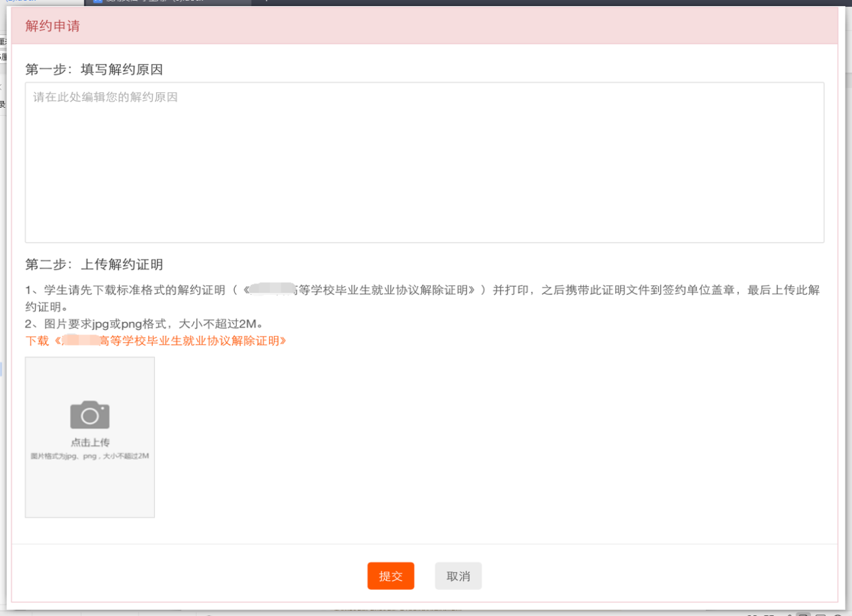Click the placeholder text 请在此处编辑您的解约原因
This screenshot has height=616, width=852.
pos(106,98)
